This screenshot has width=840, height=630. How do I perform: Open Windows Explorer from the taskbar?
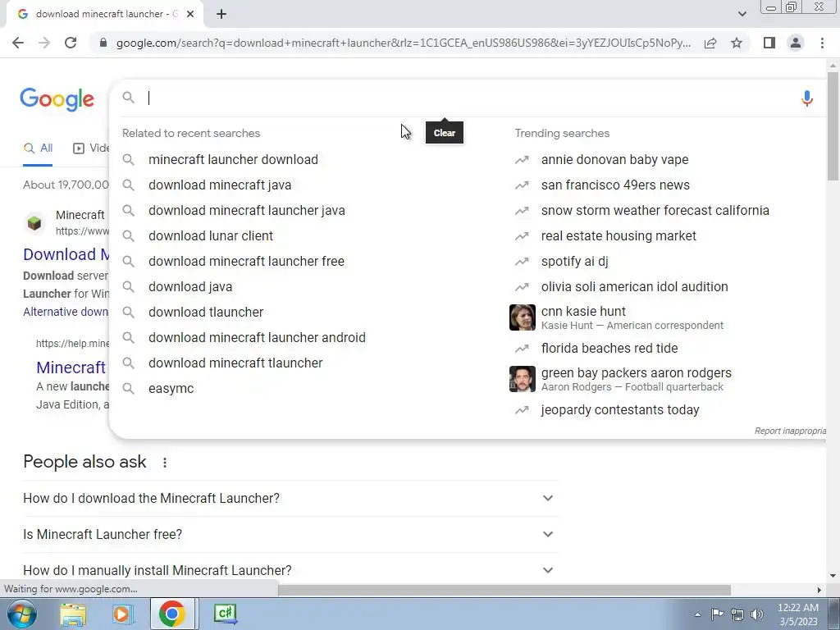[73, 614]
